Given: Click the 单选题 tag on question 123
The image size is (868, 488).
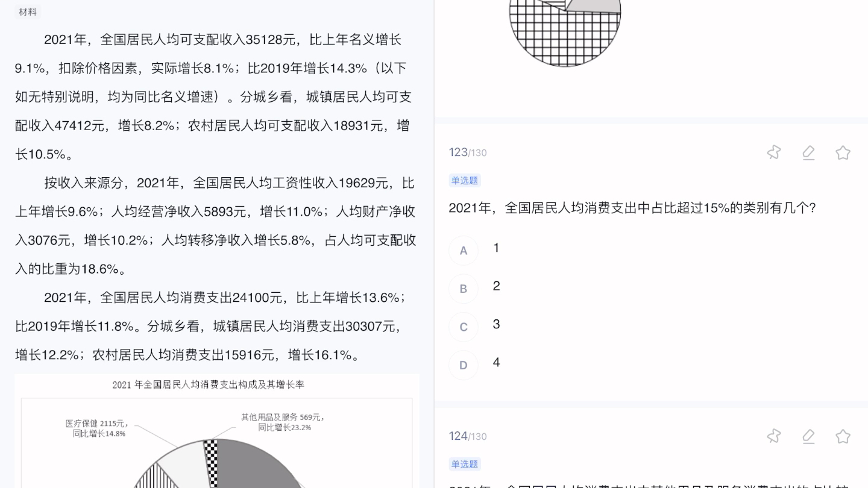Looking at the screenshot, I should [x=464, y=181].
